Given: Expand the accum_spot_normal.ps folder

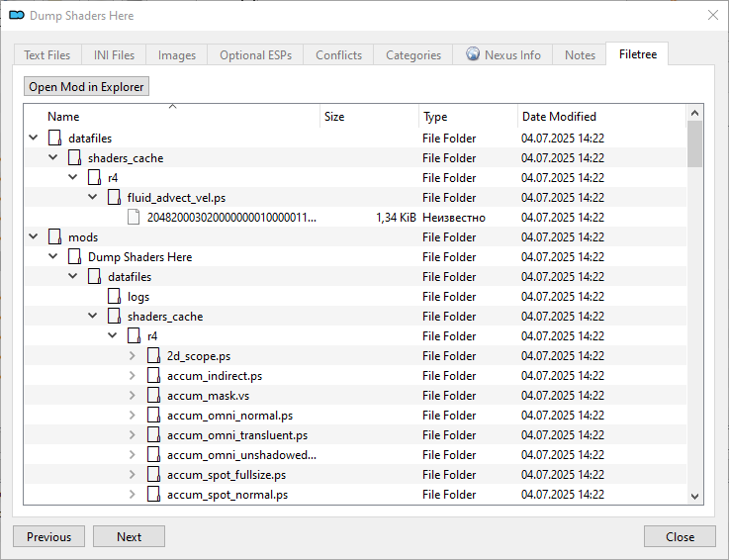Looking at the screenshot, I should click(133, 494).
